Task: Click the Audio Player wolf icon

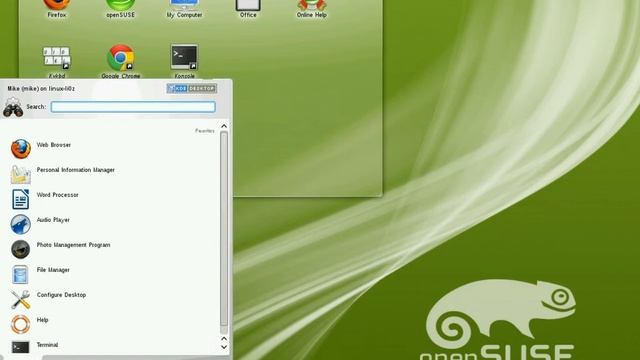Action: point(20,224)
